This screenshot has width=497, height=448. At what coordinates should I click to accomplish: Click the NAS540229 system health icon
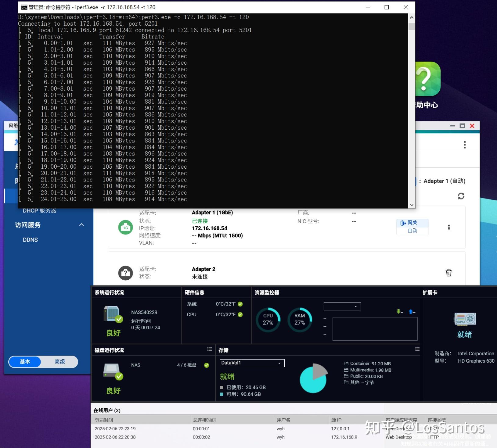tap(113, 314)
